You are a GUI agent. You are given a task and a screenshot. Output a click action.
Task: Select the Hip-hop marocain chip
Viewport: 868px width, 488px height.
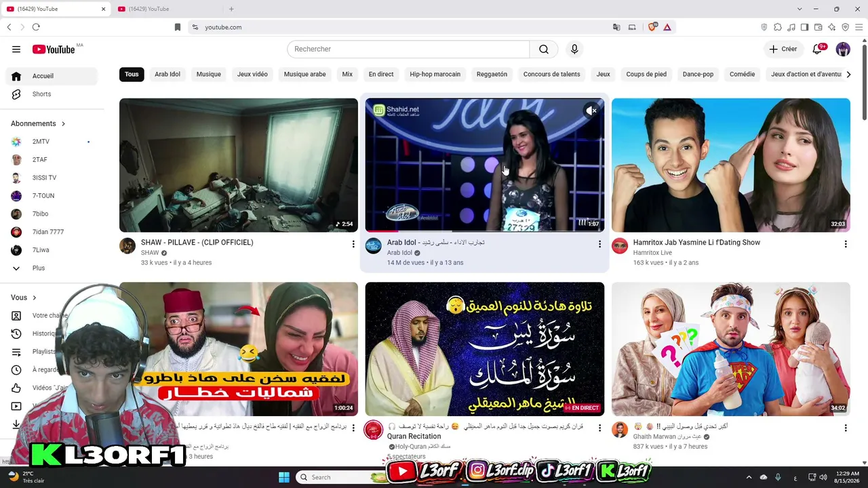tap(435, 75)
